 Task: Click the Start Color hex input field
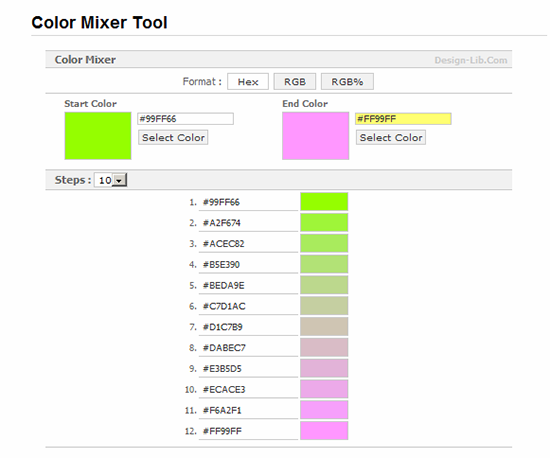pyautogui.click(x=186, y=119)
